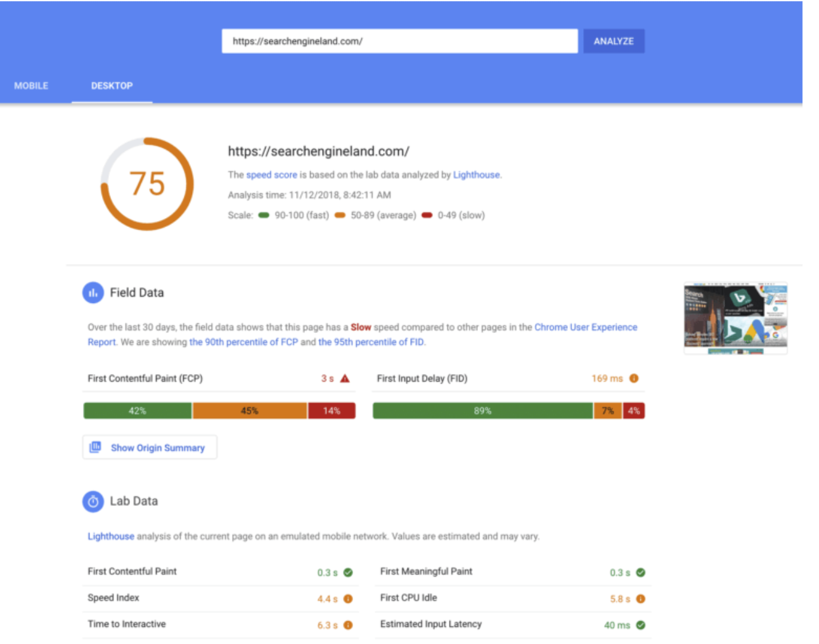Click the origin summary icon in the Show Origin Summary button
The height and width of the screenshot is (644, 819).
[95, 448]
